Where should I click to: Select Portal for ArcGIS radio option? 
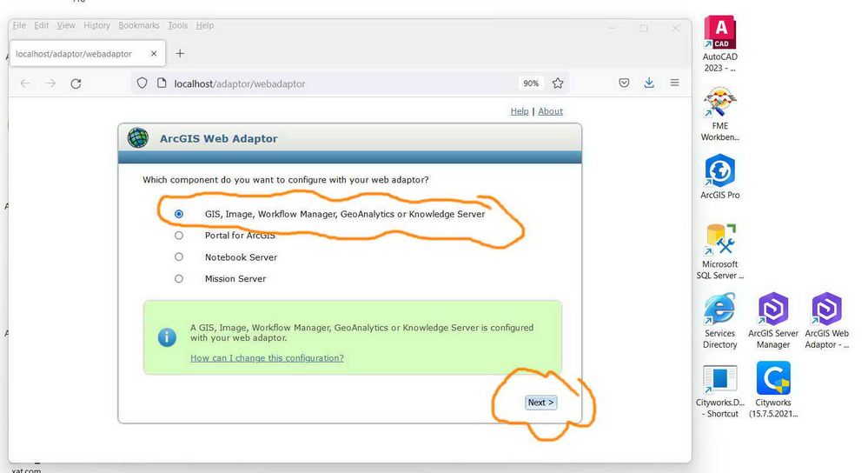click(179, 236)
